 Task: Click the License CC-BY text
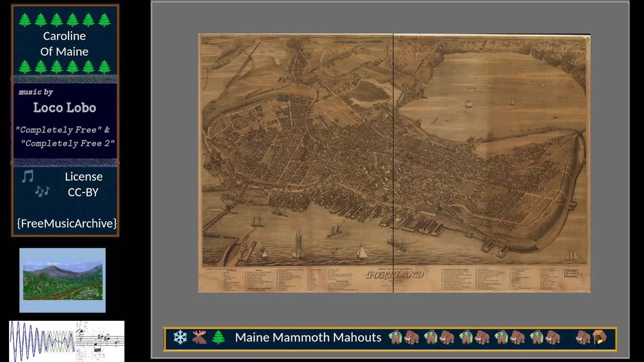tap(84, 184)
